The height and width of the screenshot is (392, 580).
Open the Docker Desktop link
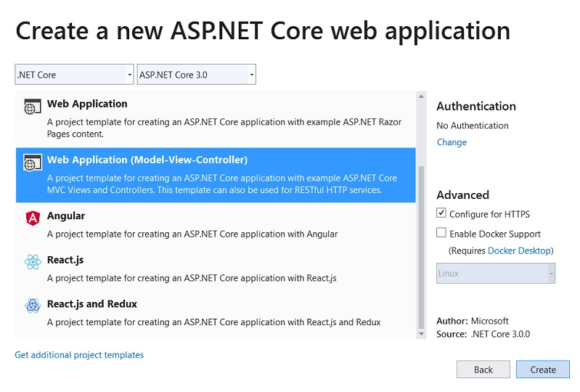point(519,250)
